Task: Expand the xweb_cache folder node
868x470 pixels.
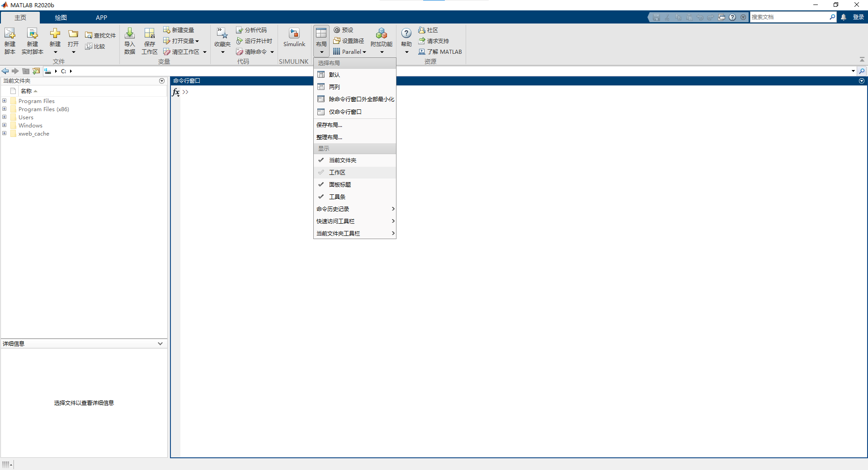Action: pos(5,133)
